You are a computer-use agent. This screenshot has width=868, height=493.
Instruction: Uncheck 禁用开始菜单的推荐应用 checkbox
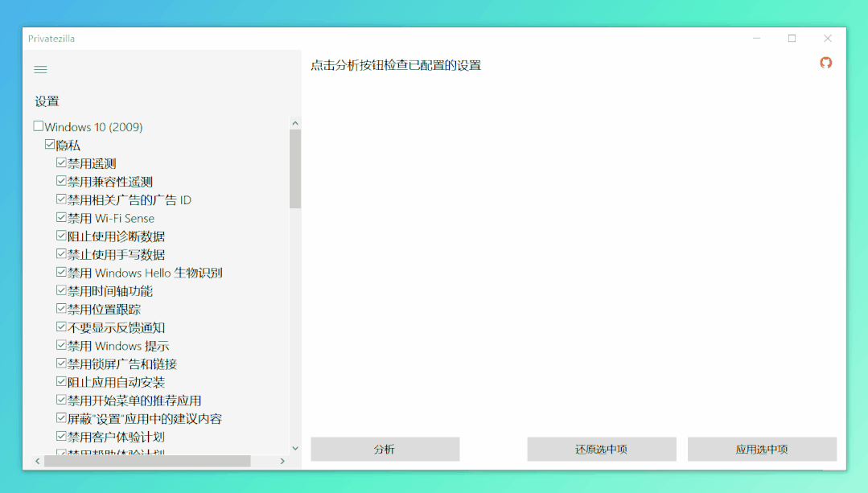tap(61, 400)
